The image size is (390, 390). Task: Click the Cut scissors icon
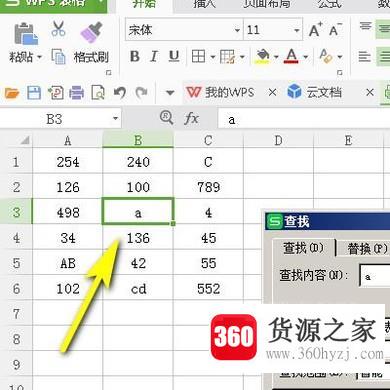point(58,29)
